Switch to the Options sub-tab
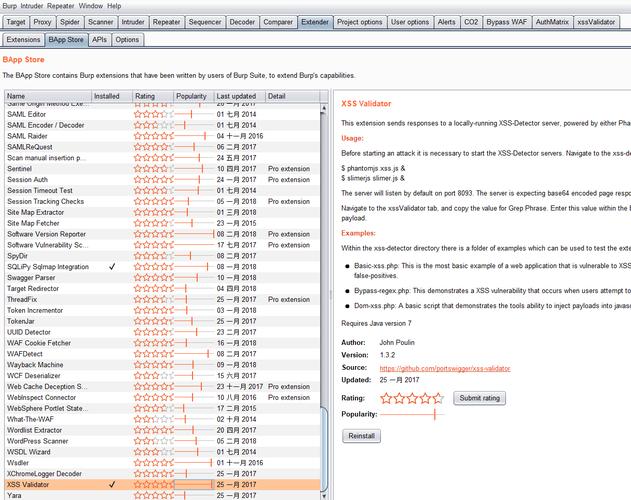631x500 pixels. coord(127,40)
